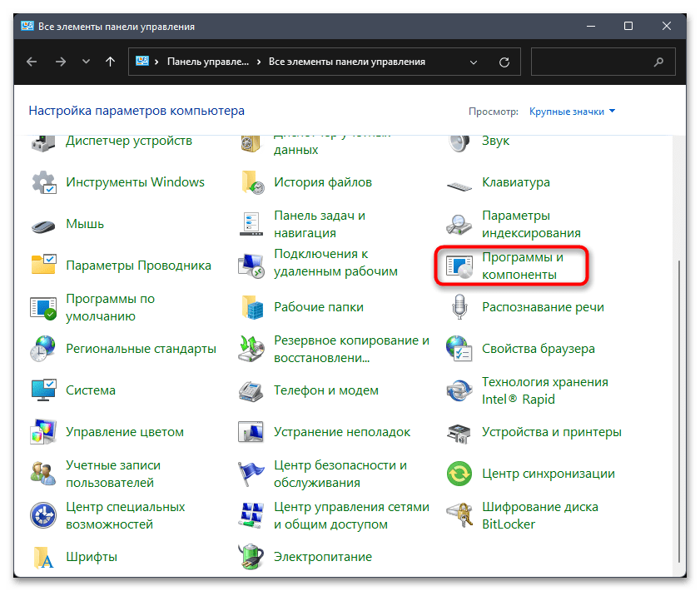Go back with the left arrow button
The height and width of the screenshot is (591, 700).
(x=32, y=62)
